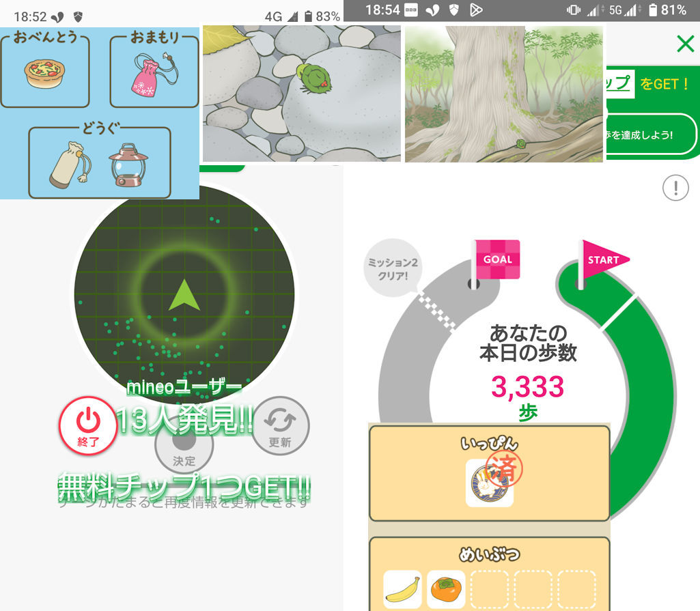Screen dimensions: 700x611
Task: Tap the first empty めいぶつ slot
Action: (490, 590)
